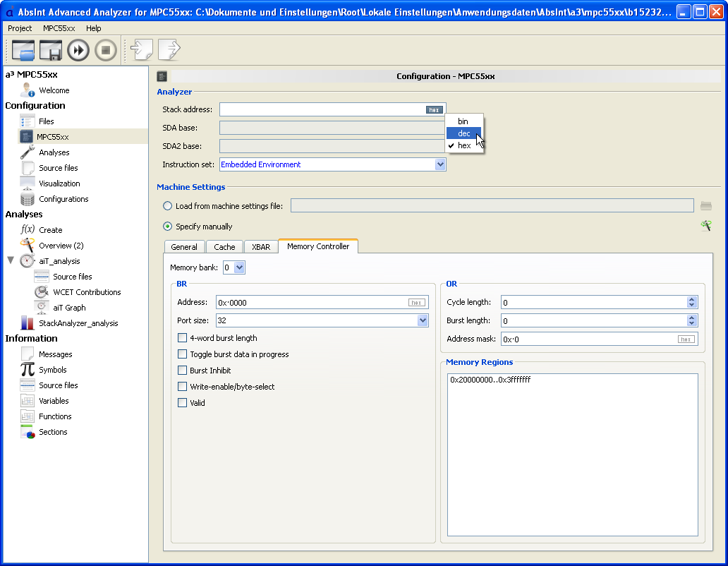
Task: Tick the Valid checkbox
Action: (x=183, y=403)
